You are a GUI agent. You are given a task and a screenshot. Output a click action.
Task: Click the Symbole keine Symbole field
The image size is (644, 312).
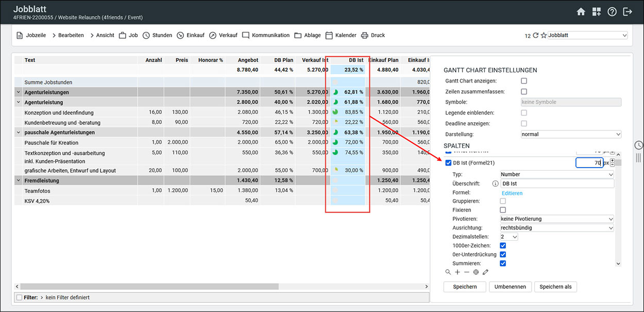point(571,102)
